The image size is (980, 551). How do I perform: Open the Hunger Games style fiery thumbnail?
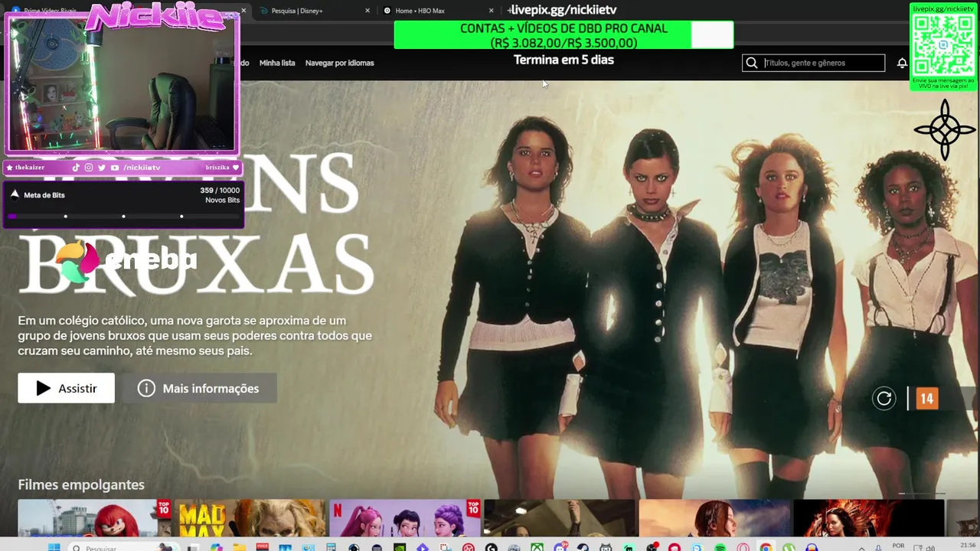coord(869,518)
